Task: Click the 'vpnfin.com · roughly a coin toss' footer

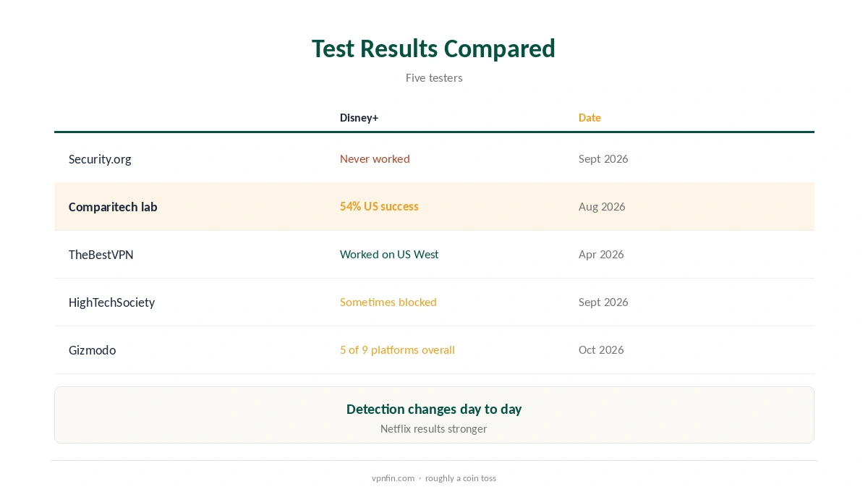Action: click(434, 478)
